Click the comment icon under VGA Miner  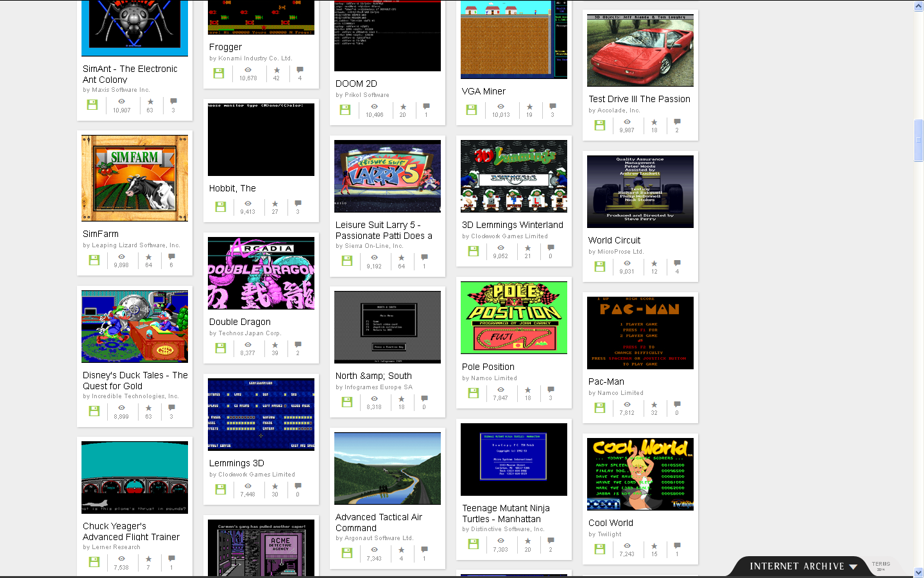tap(552, 107)
